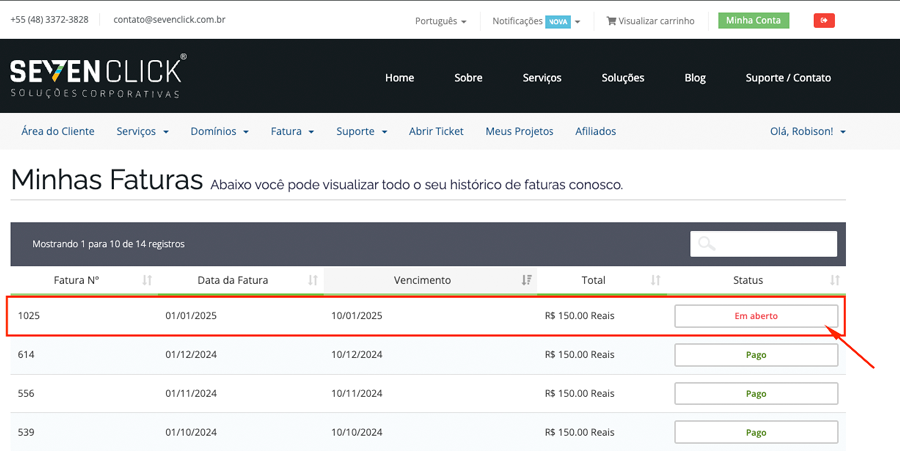Click the Abrir Ticket link
The height and width of the screenshot is (451, 900).
tap(436, 131)
